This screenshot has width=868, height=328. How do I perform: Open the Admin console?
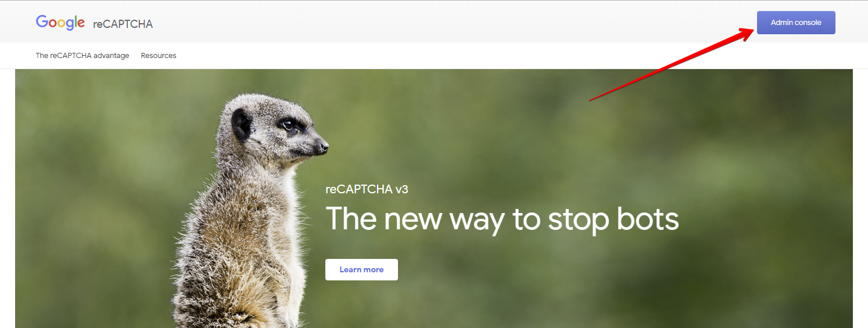tap(796, 23)
